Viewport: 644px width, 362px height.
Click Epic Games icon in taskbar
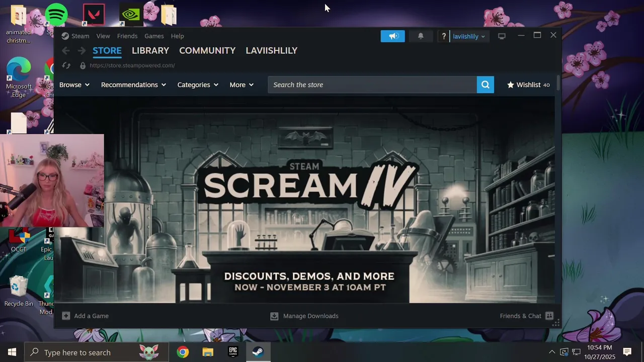point(233,352)
